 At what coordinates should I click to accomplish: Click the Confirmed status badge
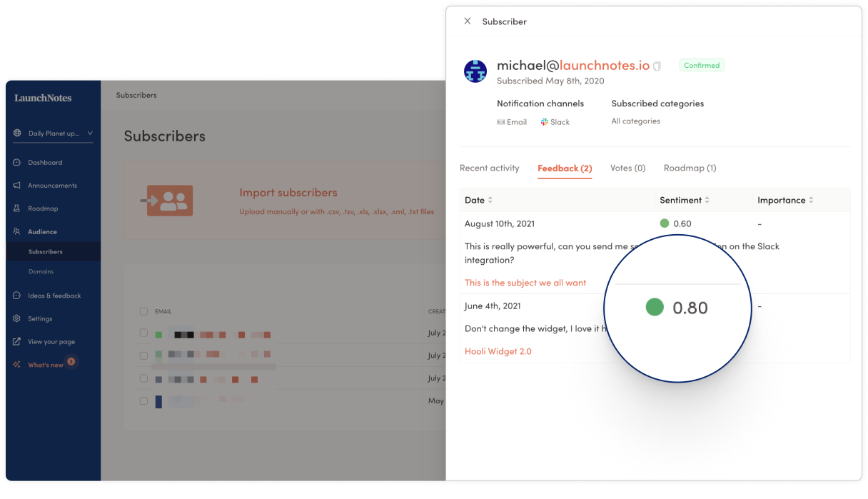[702, 65]
